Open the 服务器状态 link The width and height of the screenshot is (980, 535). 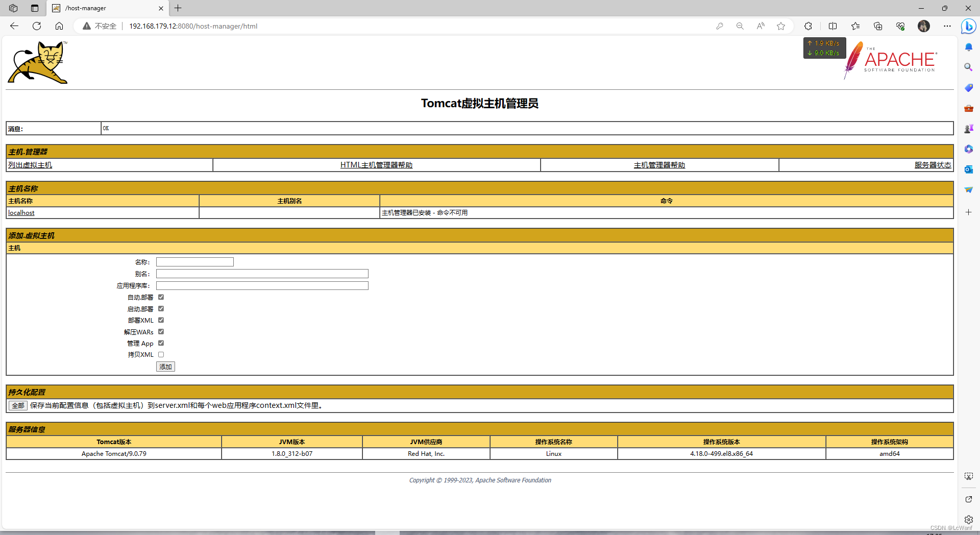pyautogui.click(x=933, y=165)
